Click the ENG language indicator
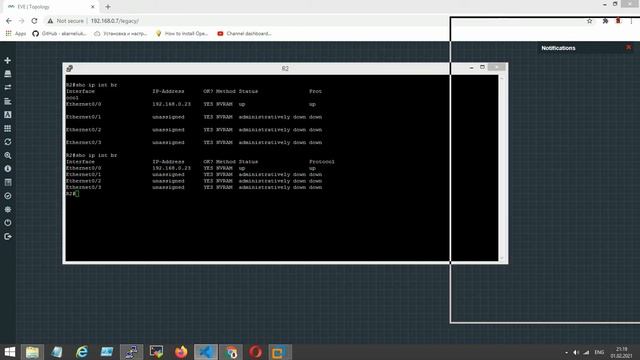Image resolution: width=640 pixels, height=360 pixels. [599, 352]
